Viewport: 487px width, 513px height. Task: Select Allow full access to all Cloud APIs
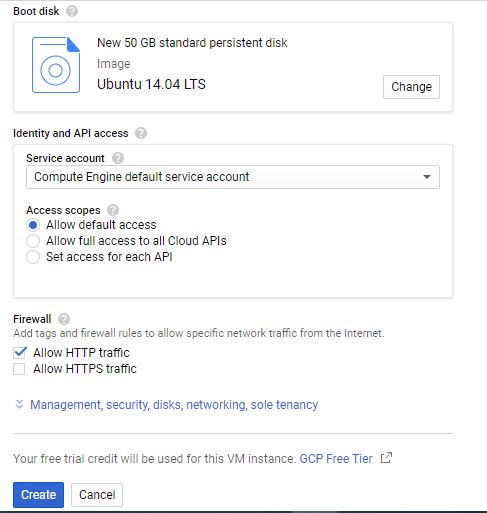pos(33,241)
